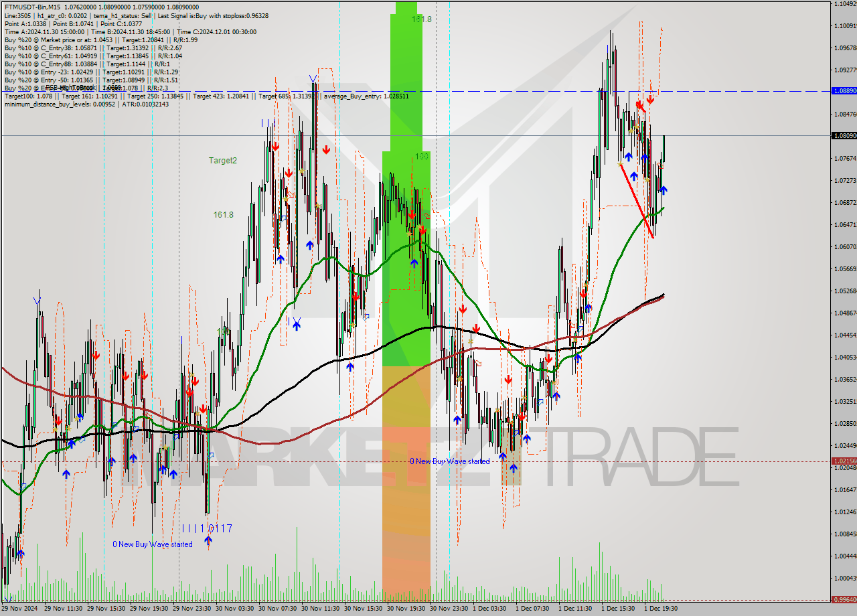Image resolution: width=857 pixels, height=616 pixels.
Task: Click the '29 Nov 2024' time label
Action: [x=19, y=609]
